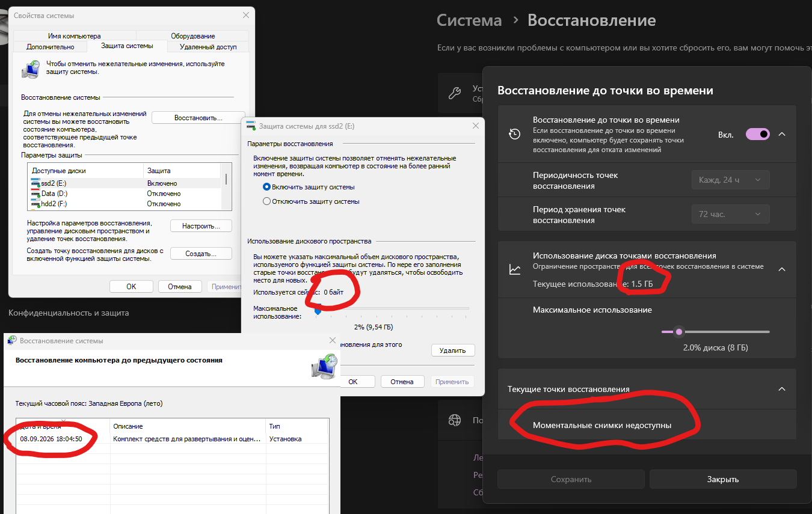
Task: Click the Тип column header
Action: click(297, 426)
